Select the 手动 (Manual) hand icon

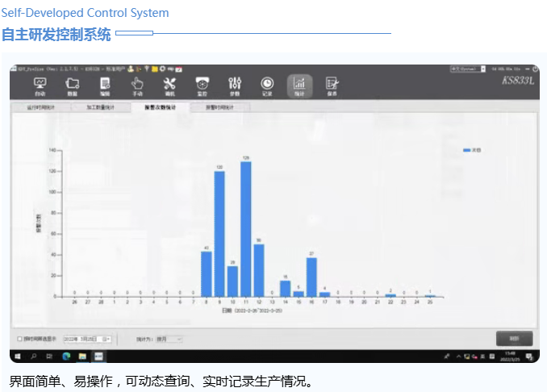pyautogui.click(x=137, y=85)
